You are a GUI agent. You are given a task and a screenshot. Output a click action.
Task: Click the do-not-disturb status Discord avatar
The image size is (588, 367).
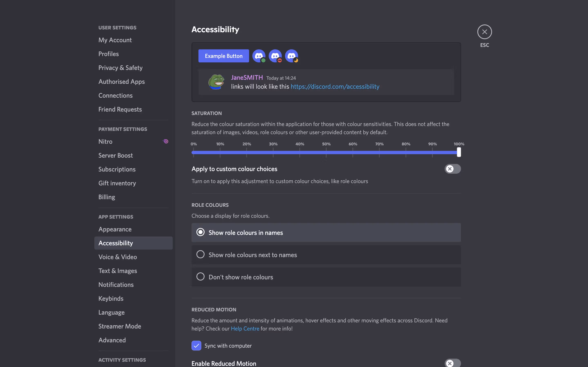(275, 56)
